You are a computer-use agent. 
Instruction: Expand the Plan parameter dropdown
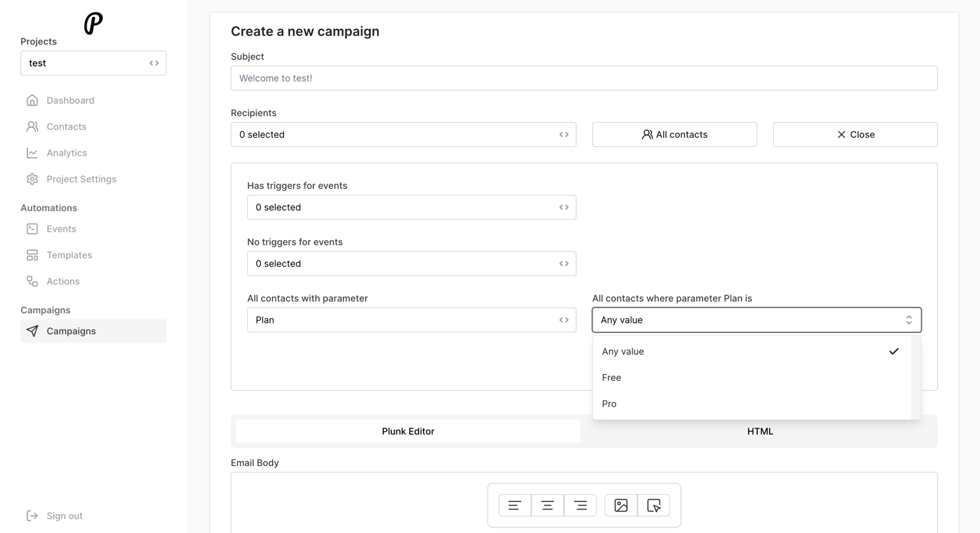[x=411, y=320]
